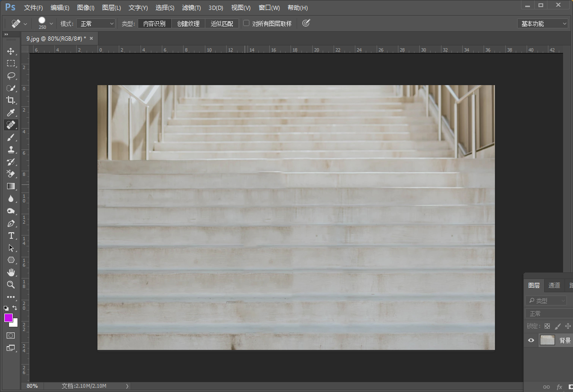573x392 pixels.
Task: Select the Brush tool
Action: click(x=11, y=137)
